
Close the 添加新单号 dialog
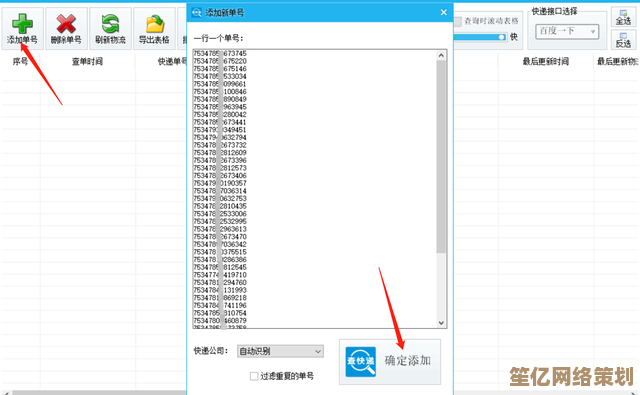click(x=444, y=13)
